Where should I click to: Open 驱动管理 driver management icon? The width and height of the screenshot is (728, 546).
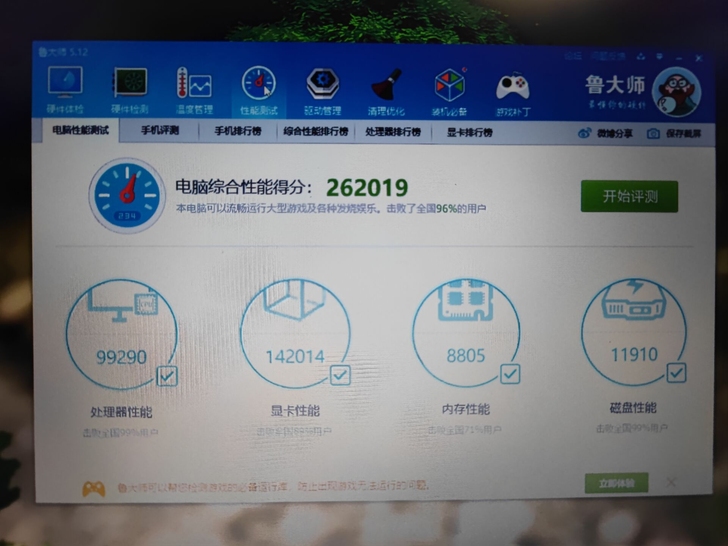coord(323,91)
